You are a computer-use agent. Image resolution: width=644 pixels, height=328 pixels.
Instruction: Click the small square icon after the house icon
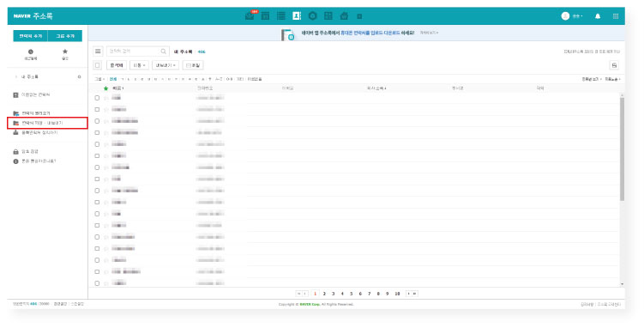(359, 16)
